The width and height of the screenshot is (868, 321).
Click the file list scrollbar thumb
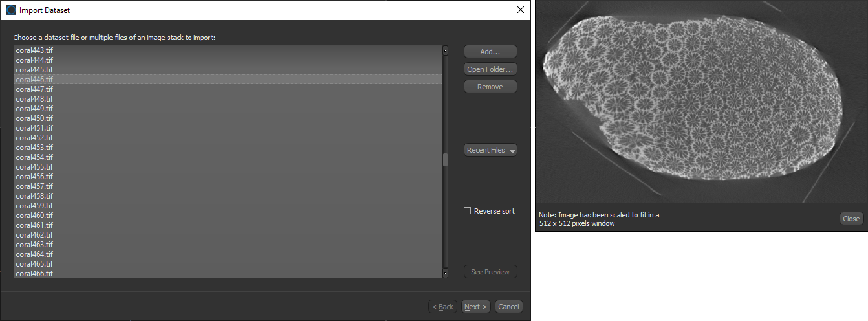445,160
